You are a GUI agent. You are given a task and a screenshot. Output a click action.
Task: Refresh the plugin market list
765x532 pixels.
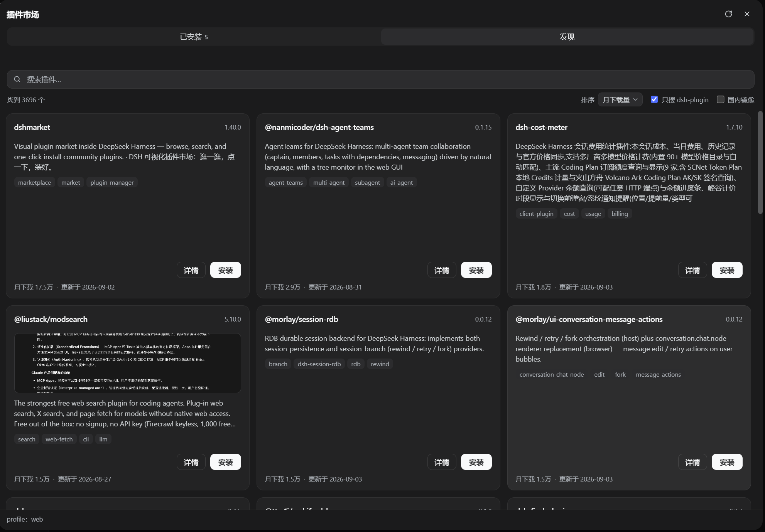(728, 14)
